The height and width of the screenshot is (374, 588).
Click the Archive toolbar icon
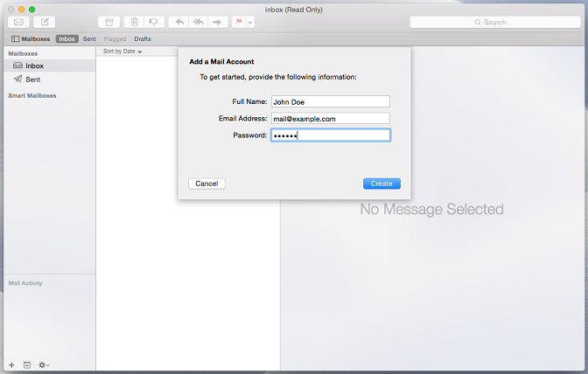108,22
